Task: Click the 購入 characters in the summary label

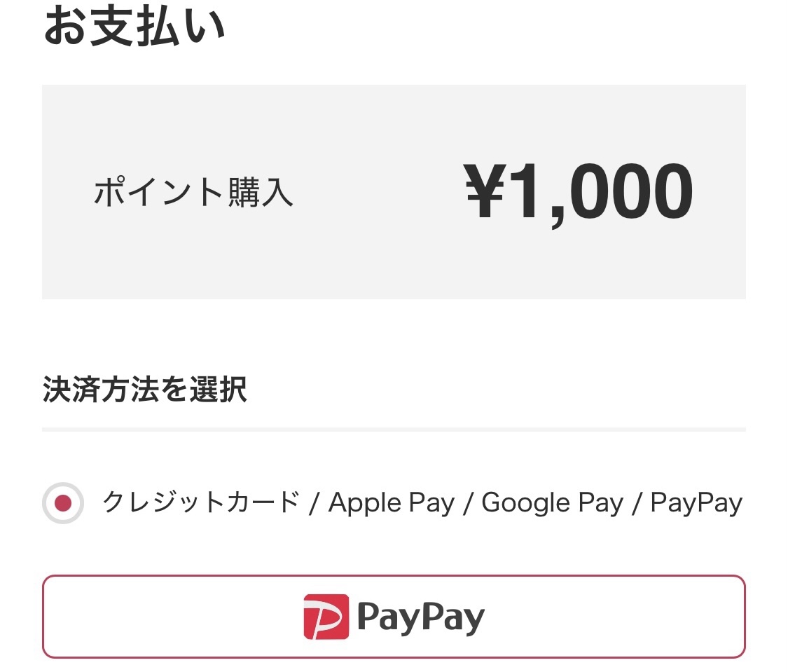Action: pos(261,192)
